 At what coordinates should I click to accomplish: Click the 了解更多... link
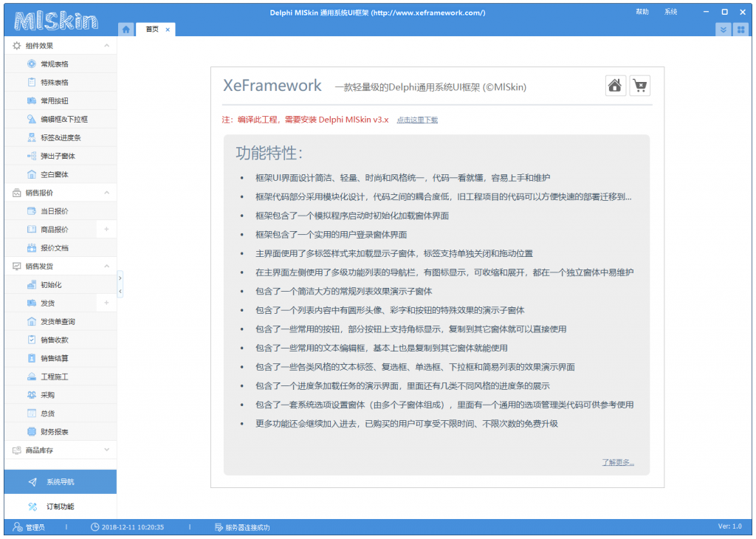[x=618, y=462]
